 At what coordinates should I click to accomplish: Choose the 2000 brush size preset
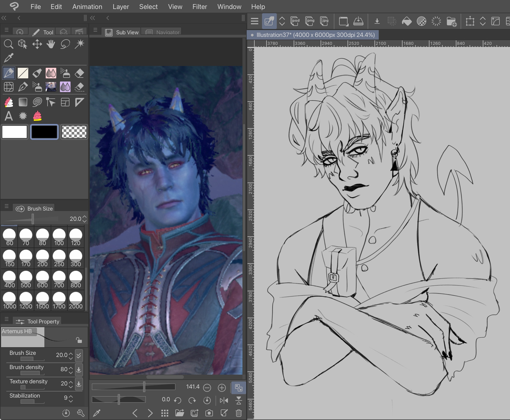(x=76, y=300)
